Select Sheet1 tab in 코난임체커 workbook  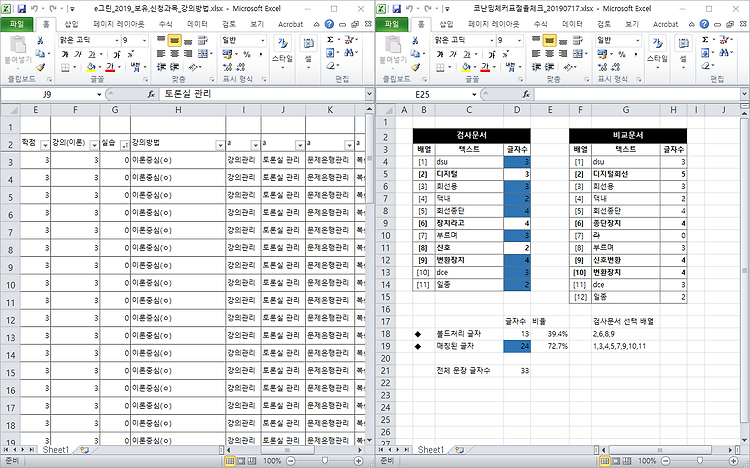click(430, 450)
